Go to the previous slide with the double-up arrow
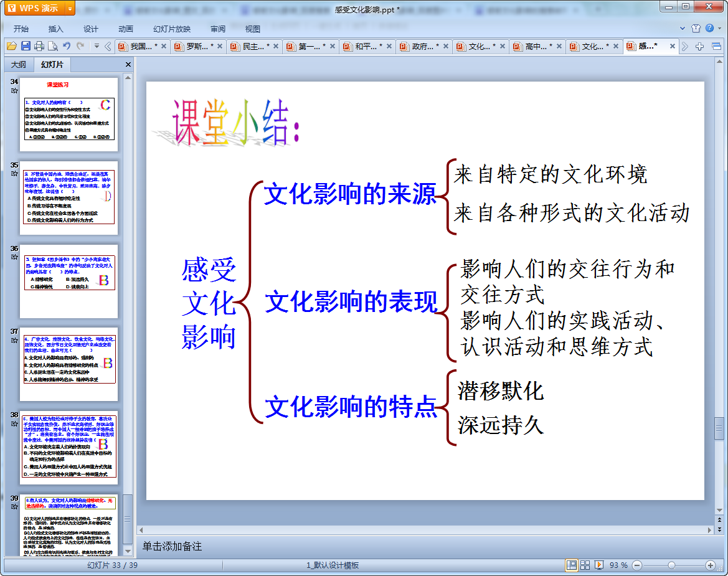728x576 pixels. tap(719, 520)
